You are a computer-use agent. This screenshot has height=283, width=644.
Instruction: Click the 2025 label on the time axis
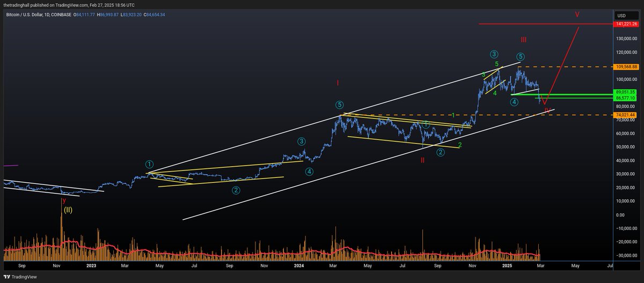click(507, 265)
